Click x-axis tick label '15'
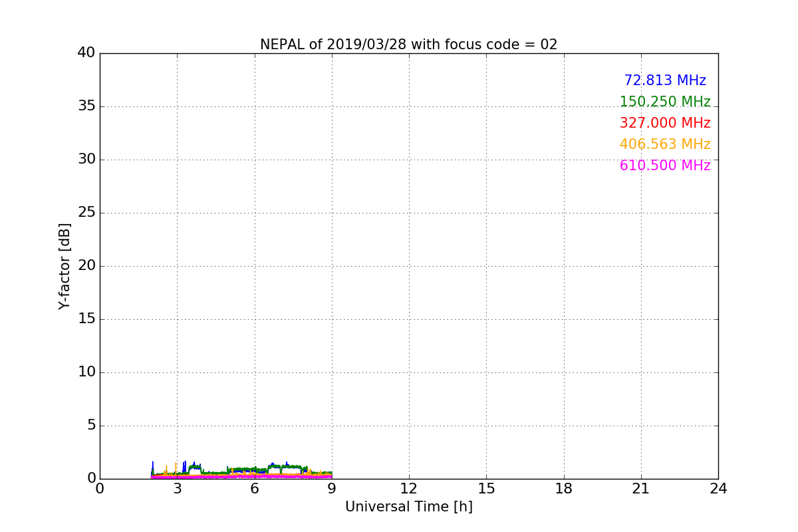The width and height of the screenshot is (798, 532). (x=486, y=489)
